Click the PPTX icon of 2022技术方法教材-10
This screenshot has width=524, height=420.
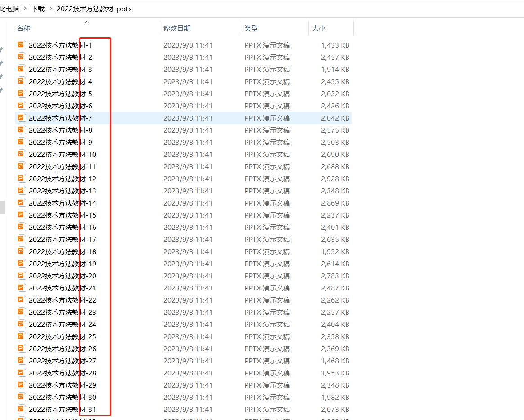[x=21, y=154]
